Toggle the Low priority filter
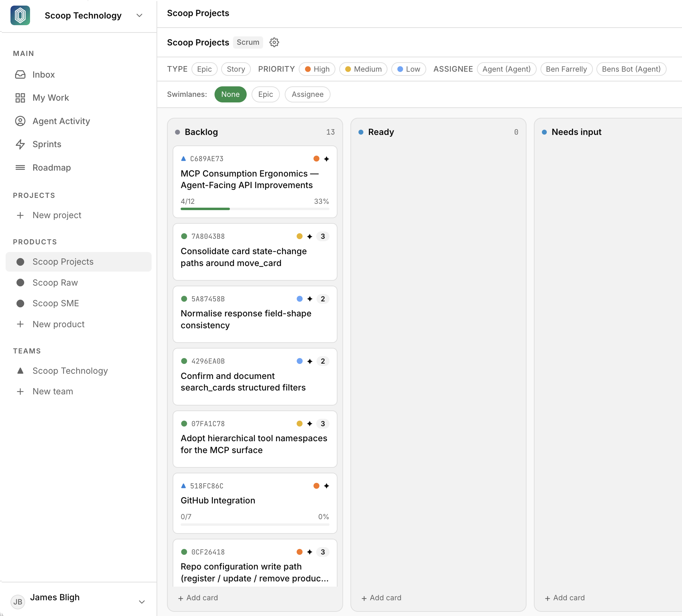Viewport: 682px width, 616px height. tap(408, 69)
